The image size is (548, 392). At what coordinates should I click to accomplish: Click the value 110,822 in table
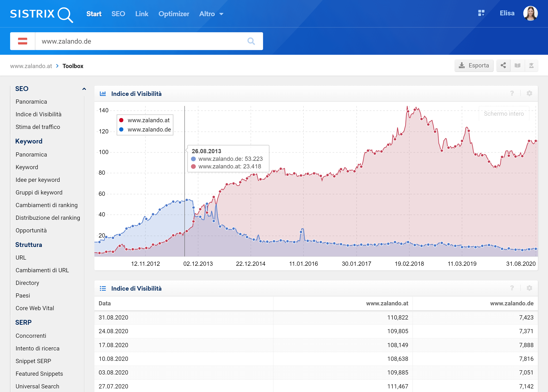pyautogui.click(x=398, y=317)
